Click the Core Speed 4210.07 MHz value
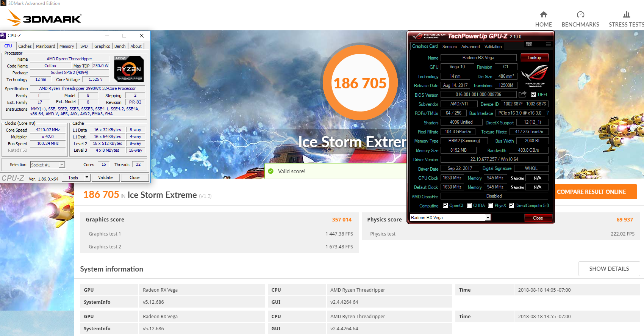The width and height of the screenshot is (644, 336). click(x=48, y=130)
